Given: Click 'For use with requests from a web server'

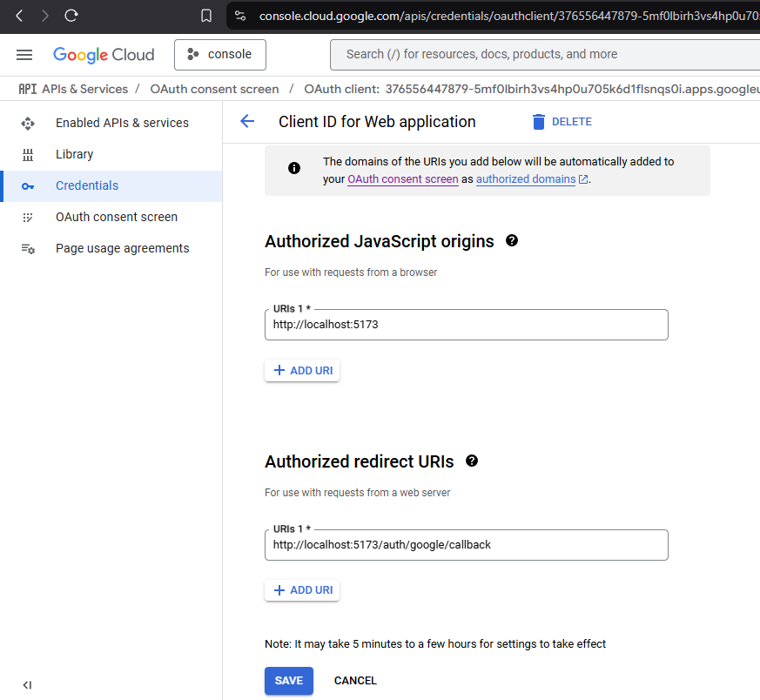Looking at the screenshot, I should coord(357,493).
